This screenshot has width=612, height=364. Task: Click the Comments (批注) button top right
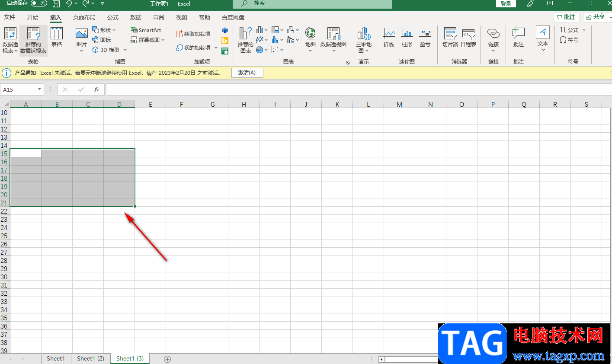click(x=567, y=17)
